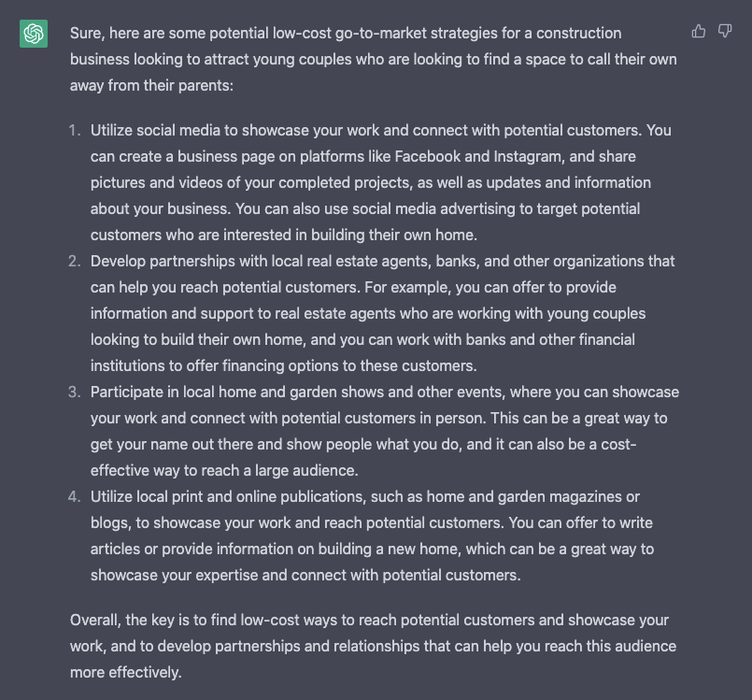This screenshot has height=700, width=752.
Task: Click "effective way to reach a large audience"
Action: pos(224,471)
